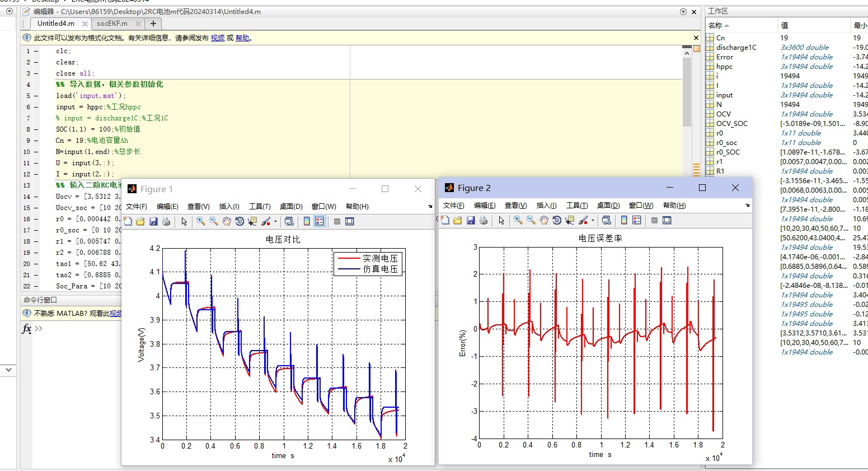Click Zoom In tool in Figure 1
This screenshot has width=868, height=471.
[200, 222]
